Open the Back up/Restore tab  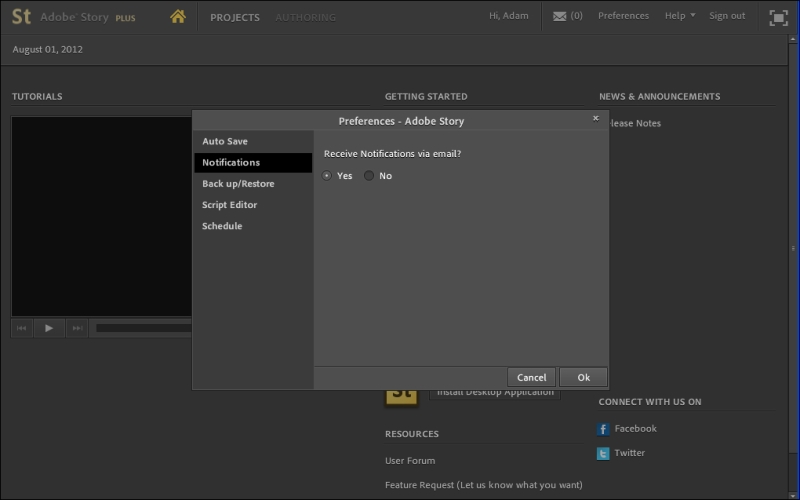point(253,184)
